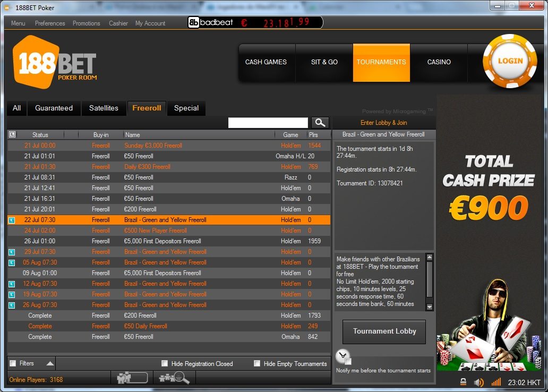Click the find player magnifier icon in footer

[x=174, y=378]
